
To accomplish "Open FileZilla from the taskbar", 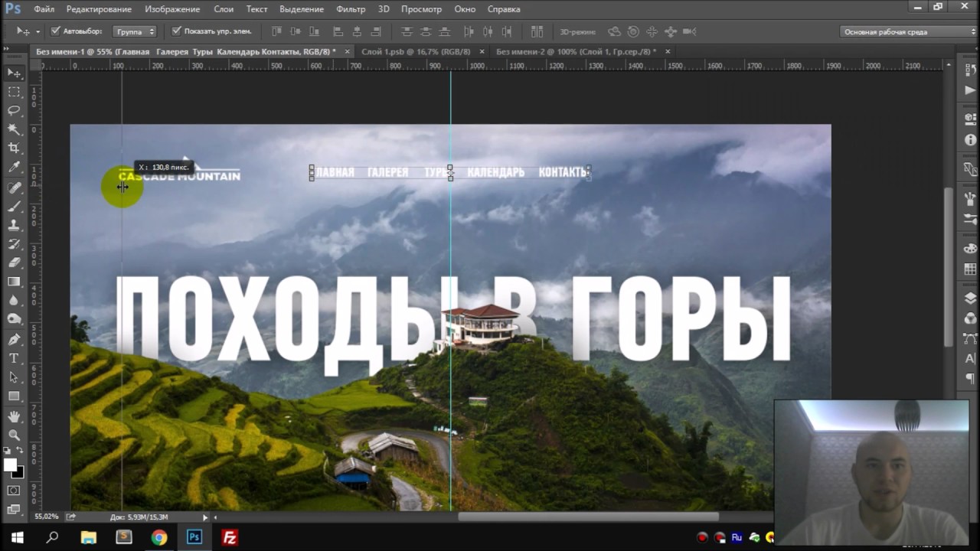I will (230, 537).
